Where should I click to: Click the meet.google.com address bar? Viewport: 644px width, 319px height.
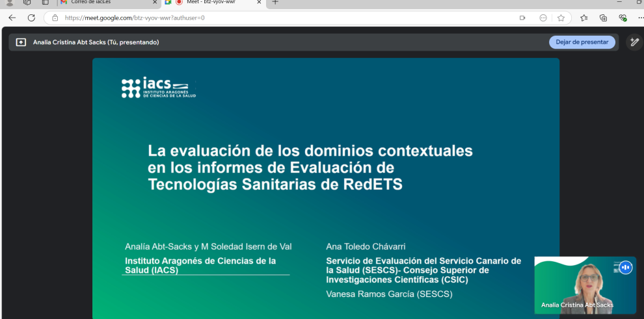tap(260, 18)
